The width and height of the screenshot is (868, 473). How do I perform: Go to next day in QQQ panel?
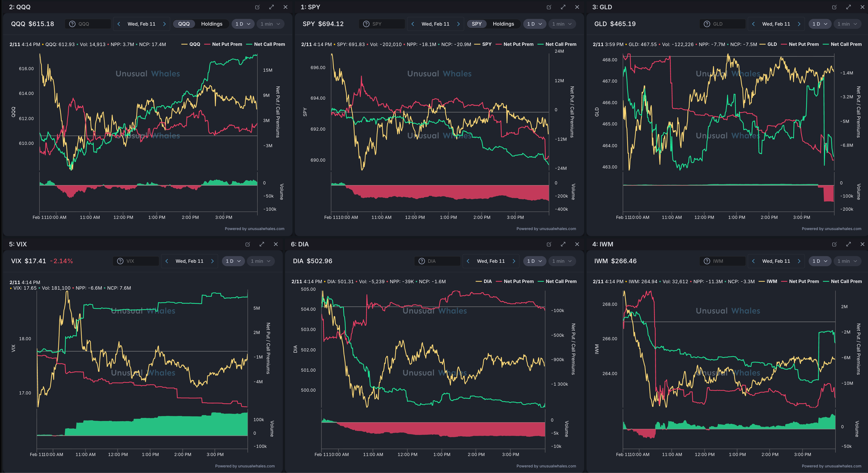tap(165, 24)
